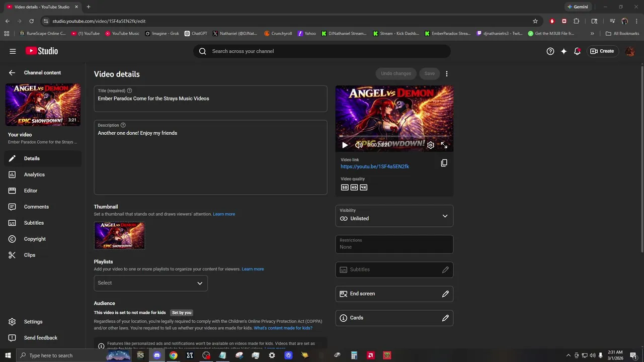
Task: Click the Undo changes button
Action: click(396, 73)
